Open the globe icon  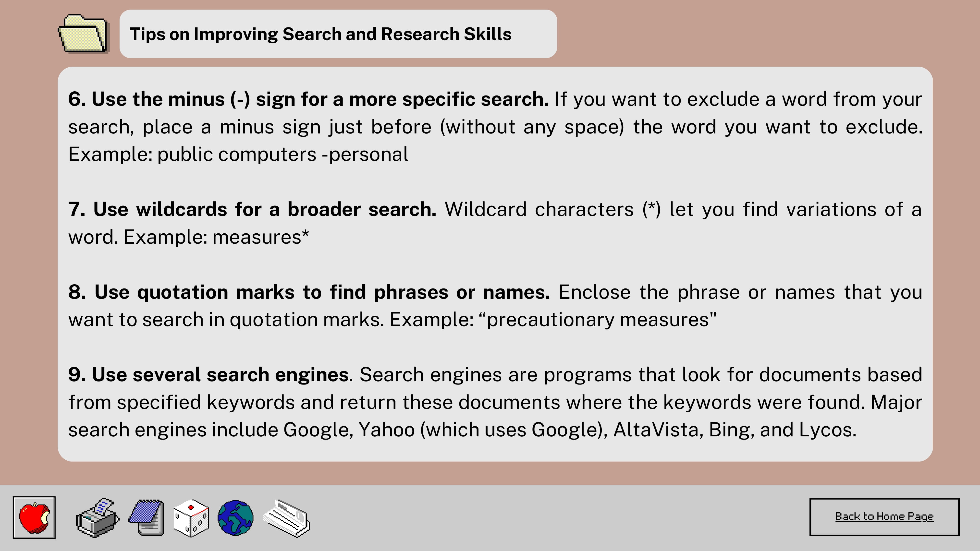235,517
